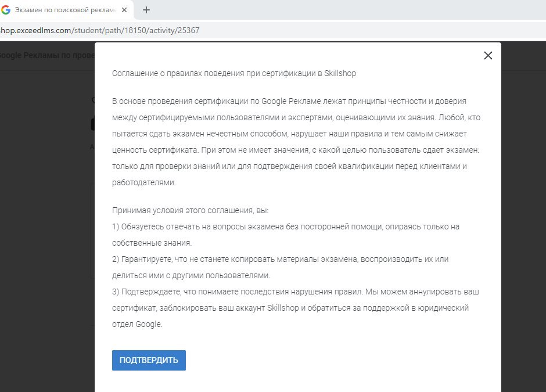
Task: Click the line 'Принимая условия этого соглашения, вы:'
Action: pyautogui.click(x=190, y=211)
